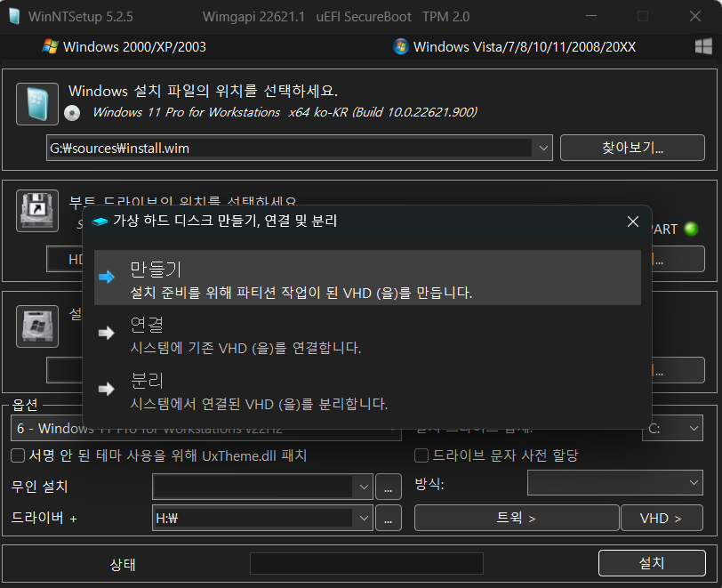This screenshot has height=588, width=722.
Task: Select 분리 to detach a VHD
Action: tap(367, 390)
